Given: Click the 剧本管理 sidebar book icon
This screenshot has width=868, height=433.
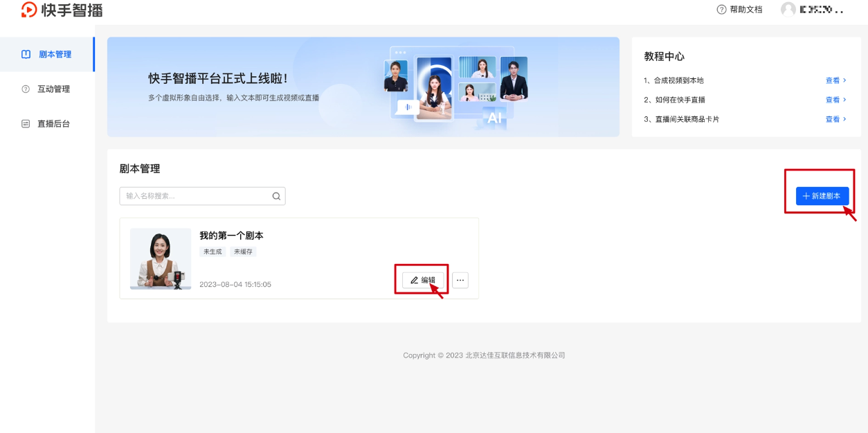Looking at the screenshot, I should [x=26, y=54].
